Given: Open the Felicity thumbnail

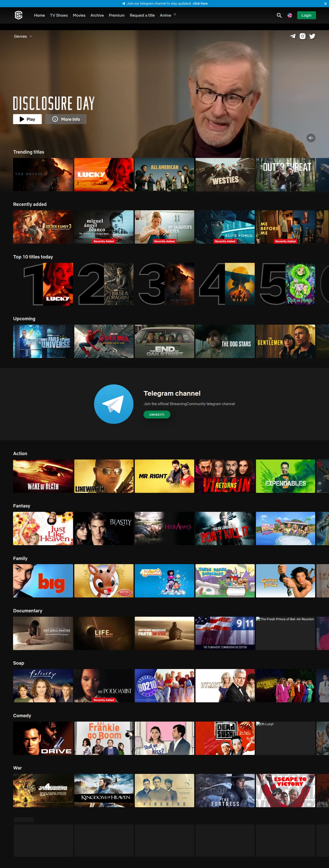Looking at the screenshot, I should [x=43, y=686].
